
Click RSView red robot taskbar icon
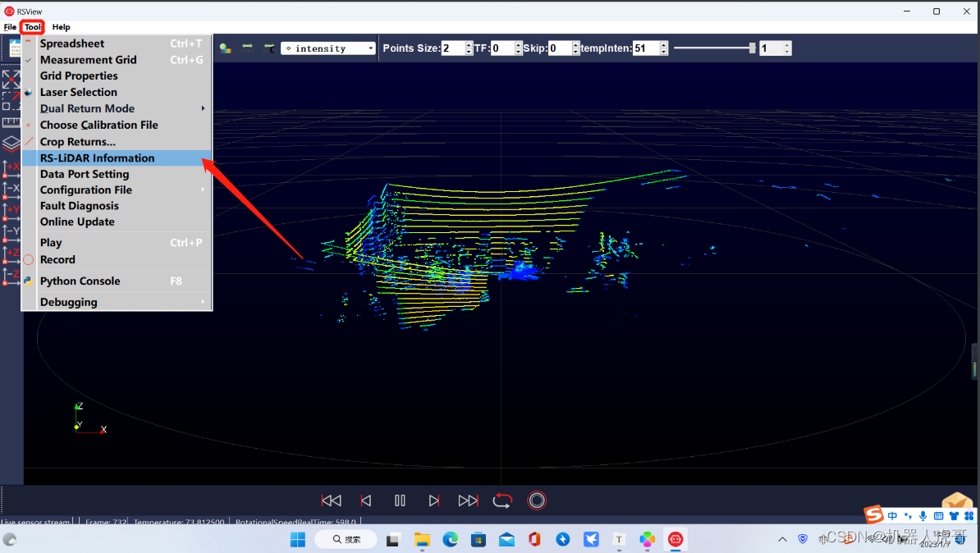[x=675, y=539]
